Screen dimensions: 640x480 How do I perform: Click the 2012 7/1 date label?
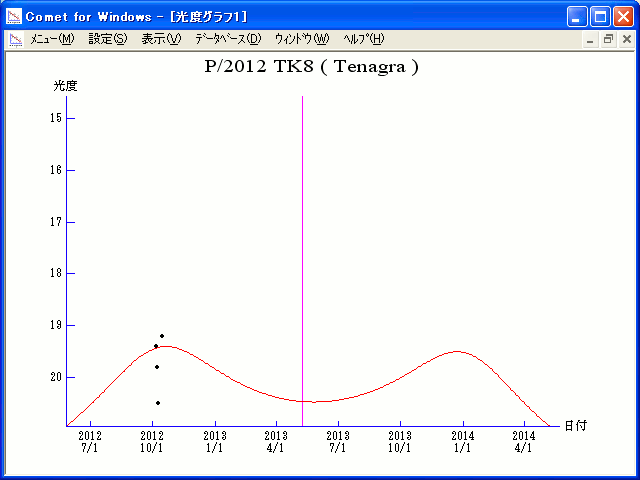[x=90, y=442]
